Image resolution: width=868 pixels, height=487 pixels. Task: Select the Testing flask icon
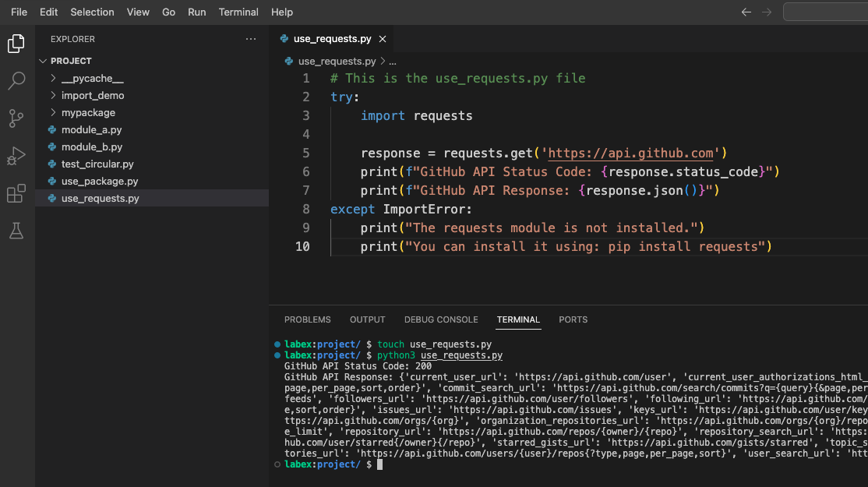[x=16, y=231]
